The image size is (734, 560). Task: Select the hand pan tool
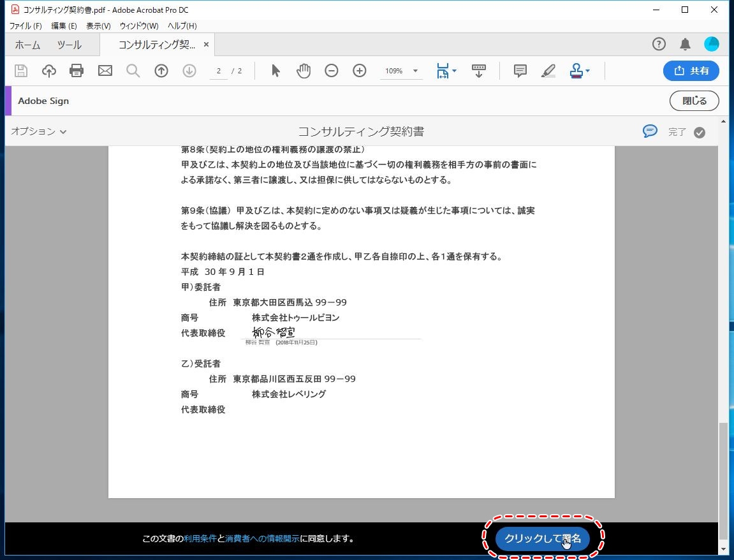click(304, 71)
